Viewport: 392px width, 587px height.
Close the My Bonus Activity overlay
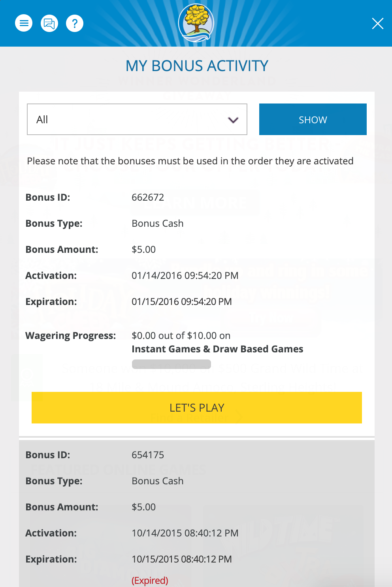click(378, 24)
